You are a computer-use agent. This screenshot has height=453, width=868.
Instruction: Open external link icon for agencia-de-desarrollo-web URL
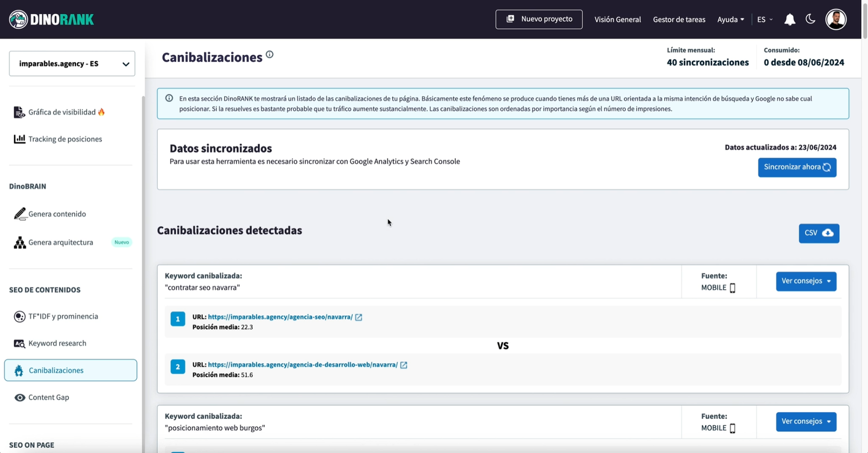point(404,365)
